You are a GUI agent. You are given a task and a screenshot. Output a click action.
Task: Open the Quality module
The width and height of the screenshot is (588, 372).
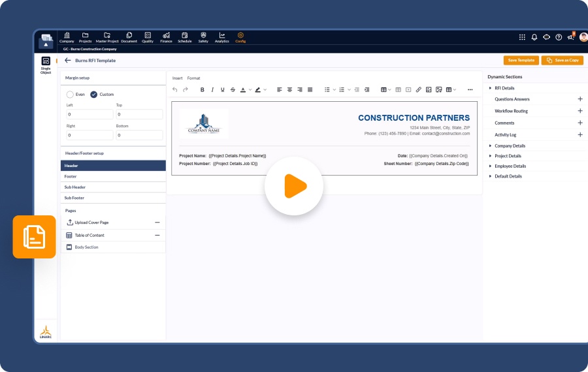pos(148,37)
